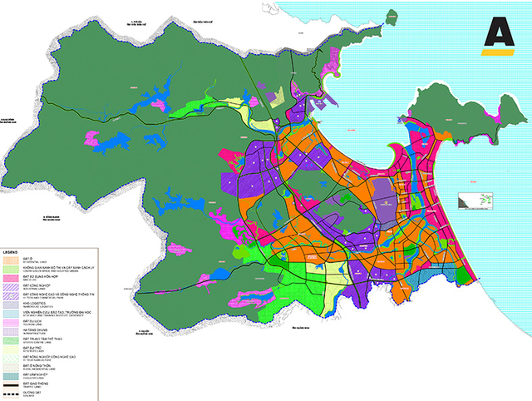532x401 pixels.
Task: Click the Research and Training Institute swatch
Action: [x=12, y=314]
